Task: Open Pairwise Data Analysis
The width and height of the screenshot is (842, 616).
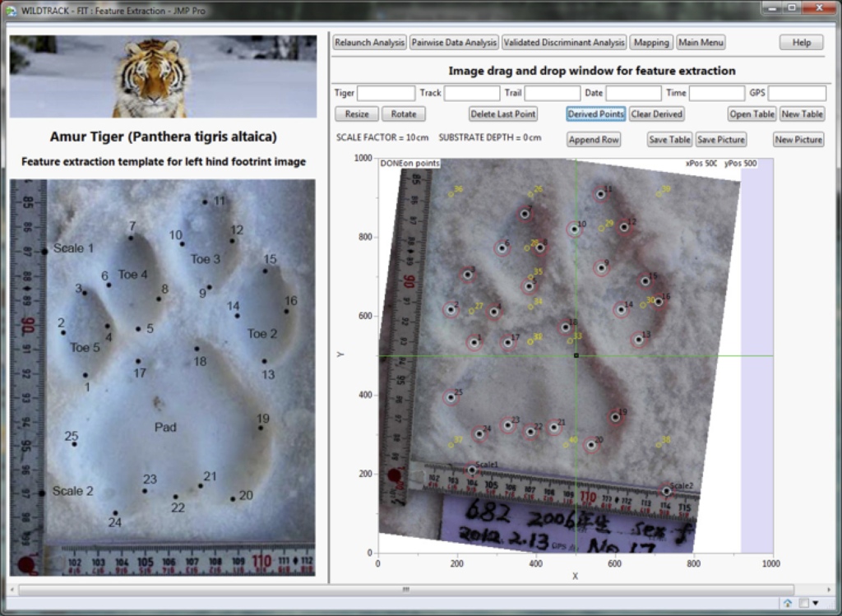Action: [454, 43]
